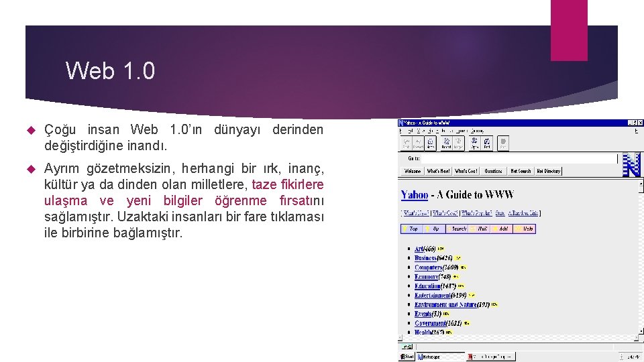Open the What's Cool? link under heading
Viewport: 644px width, 362px height.
click(445, 213)
